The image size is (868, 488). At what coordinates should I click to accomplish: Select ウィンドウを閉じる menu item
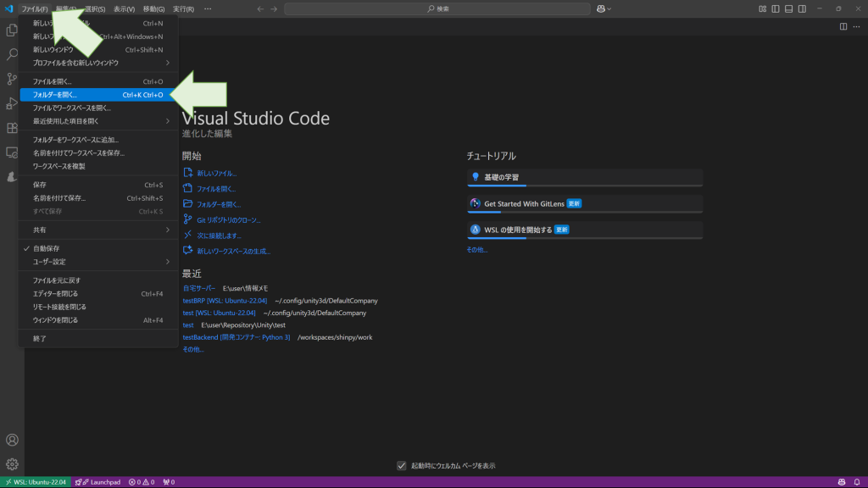(98, 319)
